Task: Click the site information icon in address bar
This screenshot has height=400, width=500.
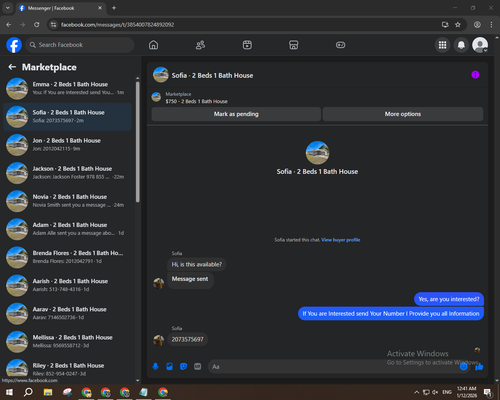Action: pos(53,25)
